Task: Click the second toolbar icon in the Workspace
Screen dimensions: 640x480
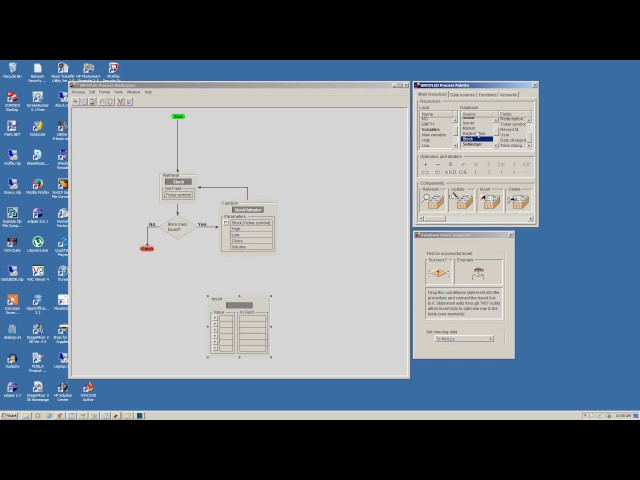Action: coord(84,101)
